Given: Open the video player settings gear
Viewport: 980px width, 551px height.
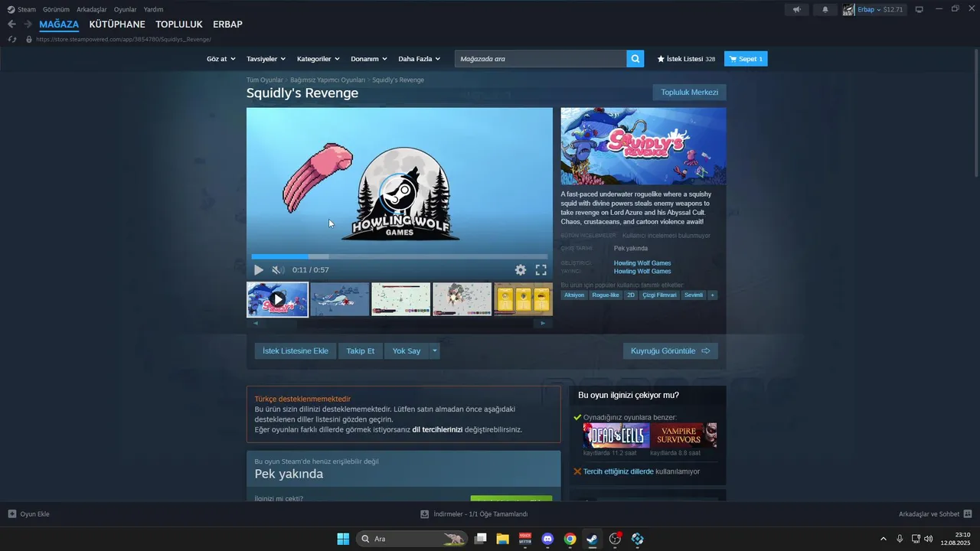Looking at the screenshot, I should pyautogui.click(x=521, y=269).
